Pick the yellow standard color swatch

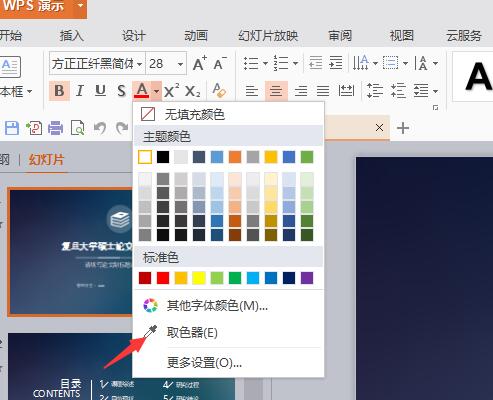coord(199,278)
